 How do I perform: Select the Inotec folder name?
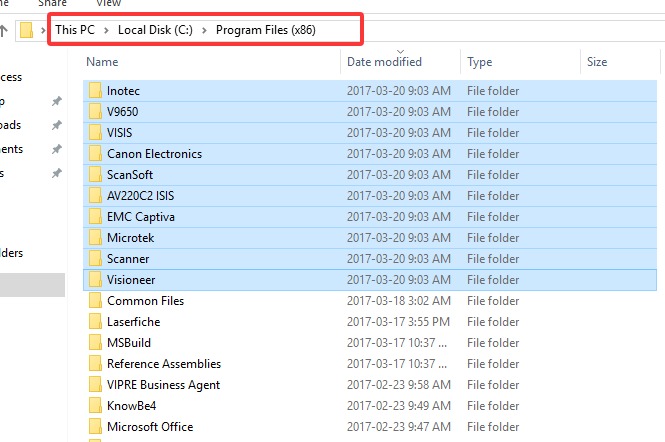click(123, 91)
